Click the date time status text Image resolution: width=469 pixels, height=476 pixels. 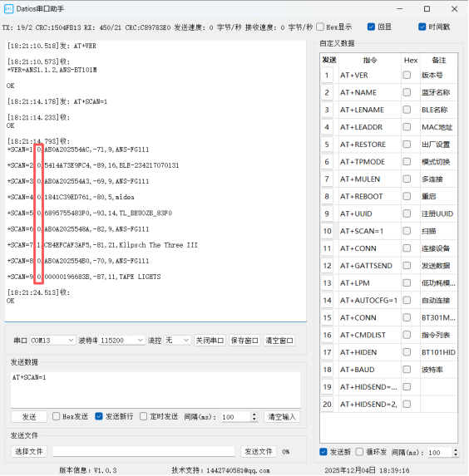point(367,470)
